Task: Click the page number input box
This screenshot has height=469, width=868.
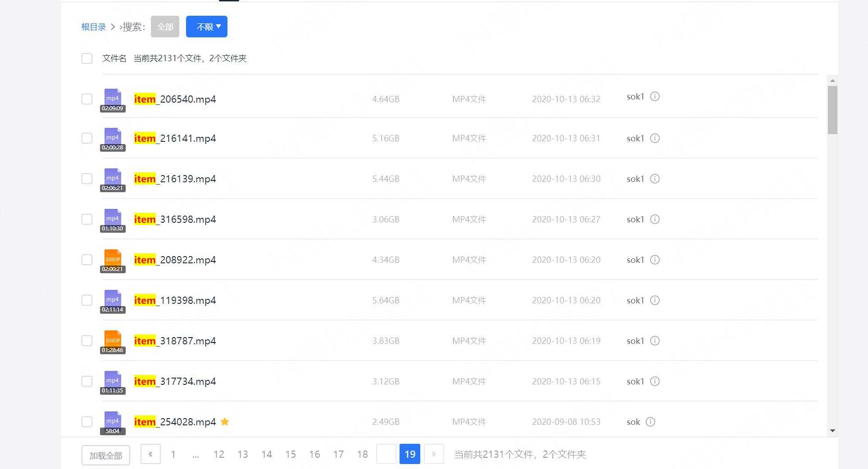Action: 386,454
